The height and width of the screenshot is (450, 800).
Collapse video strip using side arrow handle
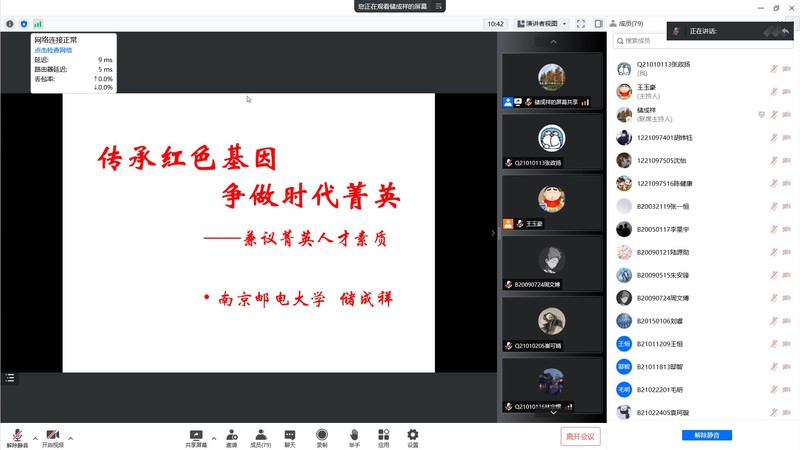coord(493,233)
